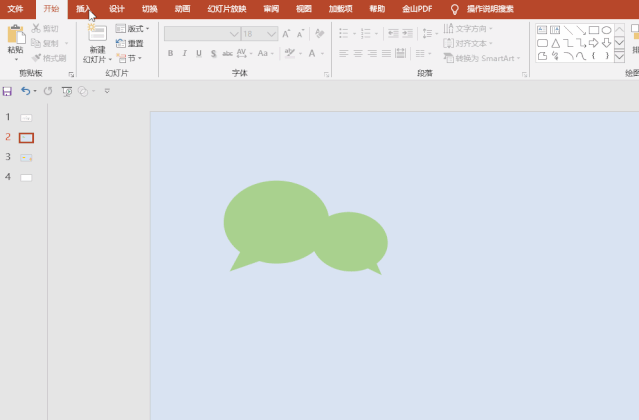This screenshot has width=639, height=420.
Task: Click the 剪切 cut button
Action: pos(46,29)
